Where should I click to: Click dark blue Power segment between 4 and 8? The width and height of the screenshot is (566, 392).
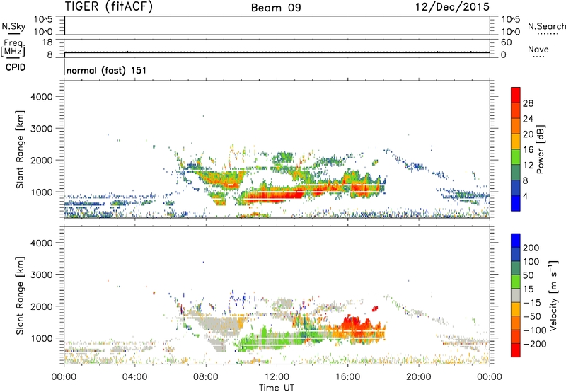click(516, 188)
